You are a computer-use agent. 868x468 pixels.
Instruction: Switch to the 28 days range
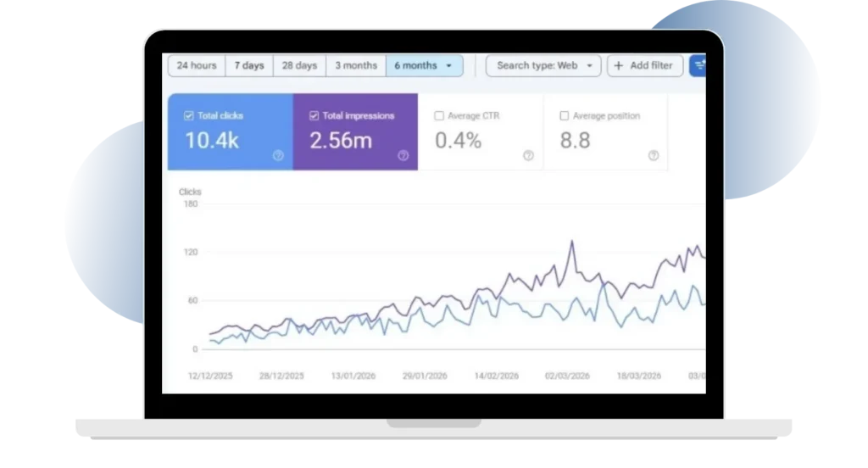click(x=299, y=65)
